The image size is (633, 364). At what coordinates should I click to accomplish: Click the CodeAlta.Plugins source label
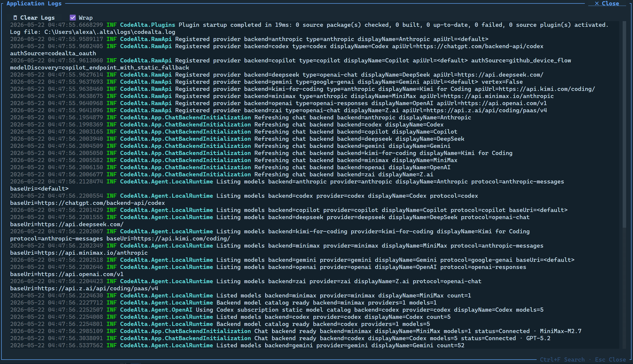pyautogui.click(x=147, y=25)
